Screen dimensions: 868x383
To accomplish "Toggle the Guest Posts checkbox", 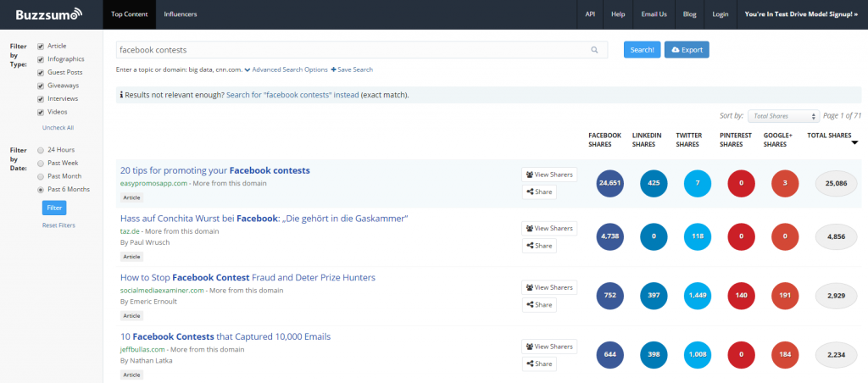I will (x=41, y=73).
